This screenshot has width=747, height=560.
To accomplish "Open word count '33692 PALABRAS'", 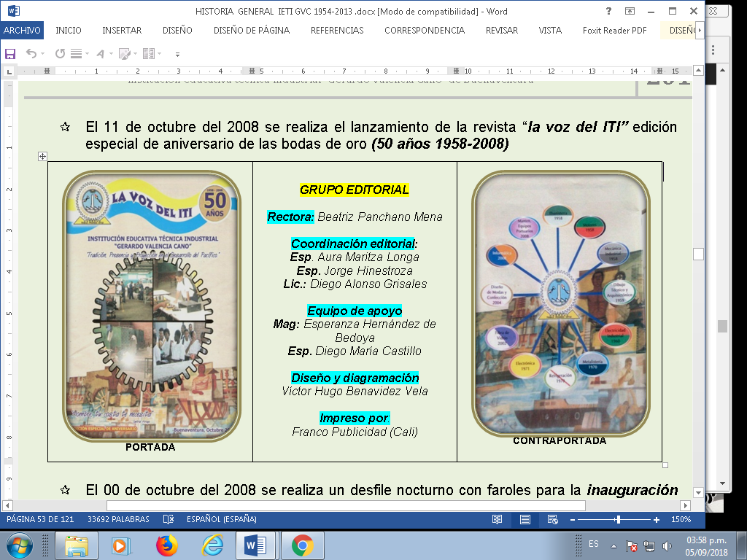I will coord(119,519).
